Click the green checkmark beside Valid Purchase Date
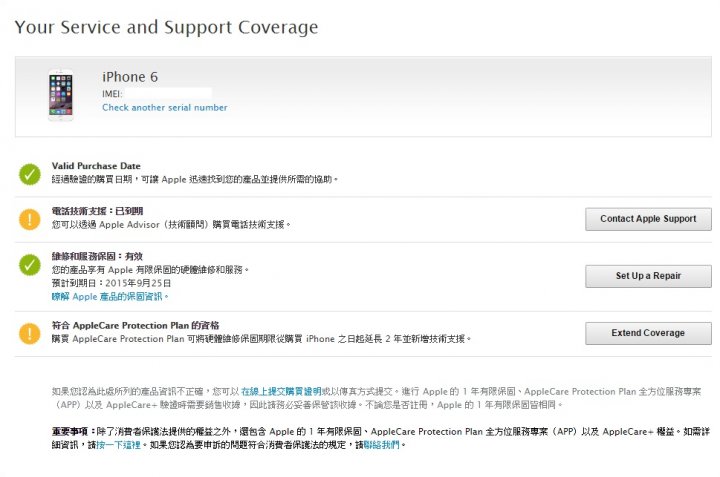 tap(30, 174)
